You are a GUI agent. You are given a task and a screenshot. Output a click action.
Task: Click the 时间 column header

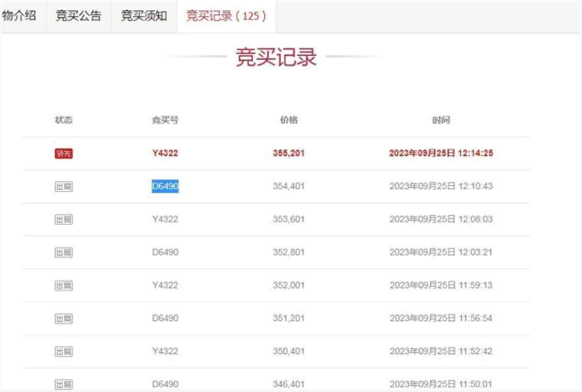click(x=441, y=120)
